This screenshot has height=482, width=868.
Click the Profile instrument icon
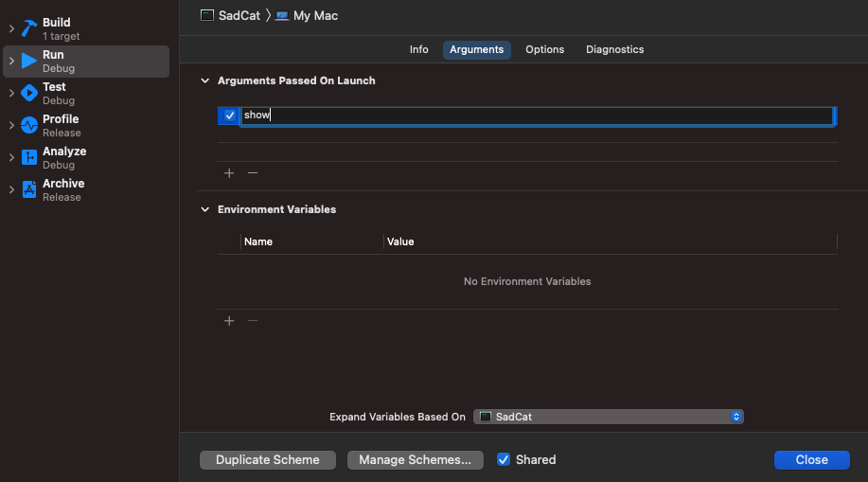click(28, 125)
